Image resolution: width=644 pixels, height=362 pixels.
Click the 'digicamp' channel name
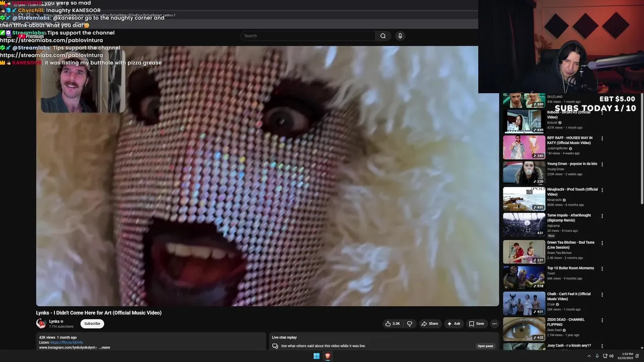tap(552, 226)
